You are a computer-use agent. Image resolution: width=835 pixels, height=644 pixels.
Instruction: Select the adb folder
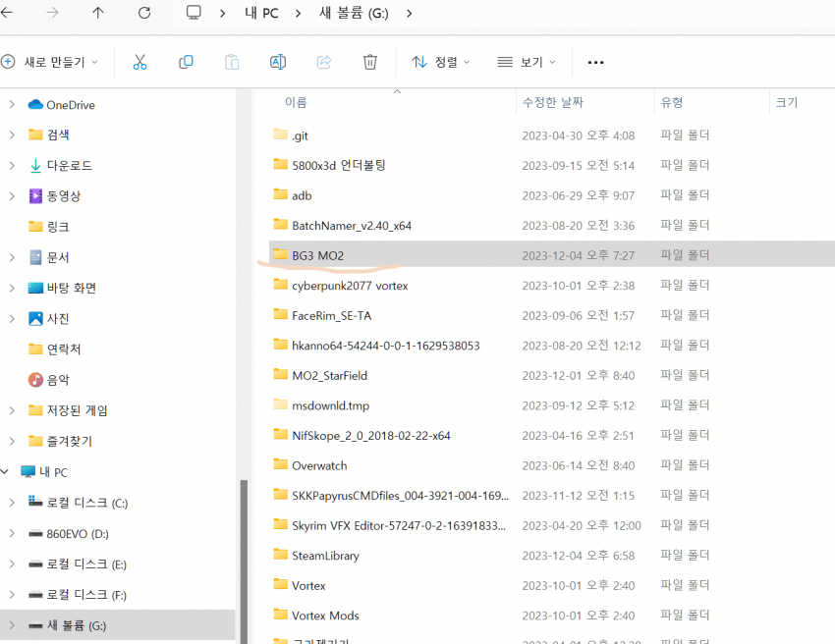click(x=302, y=195)
